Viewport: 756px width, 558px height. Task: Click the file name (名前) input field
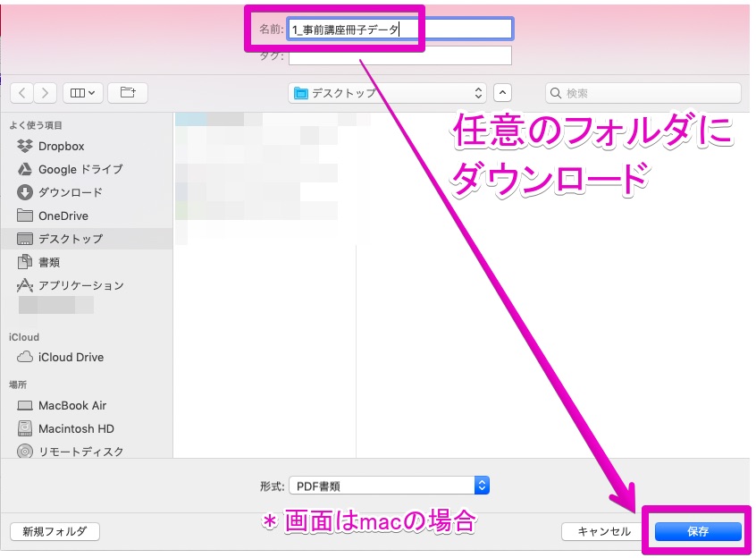click(x=399, y=30)
